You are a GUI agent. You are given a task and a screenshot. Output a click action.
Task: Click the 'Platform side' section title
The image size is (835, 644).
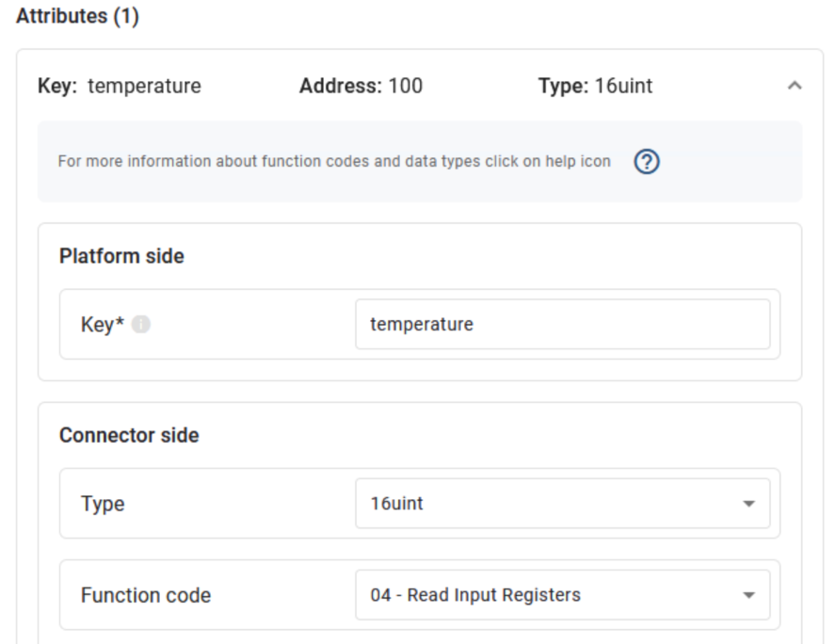[121, 256]
